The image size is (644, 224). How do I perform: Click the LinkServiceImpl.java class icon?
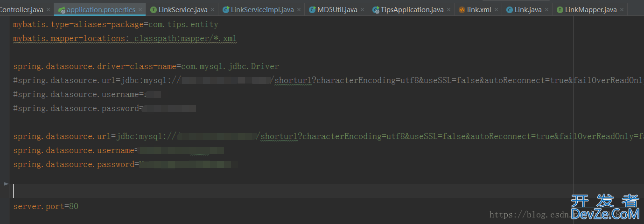coord(226,9)
